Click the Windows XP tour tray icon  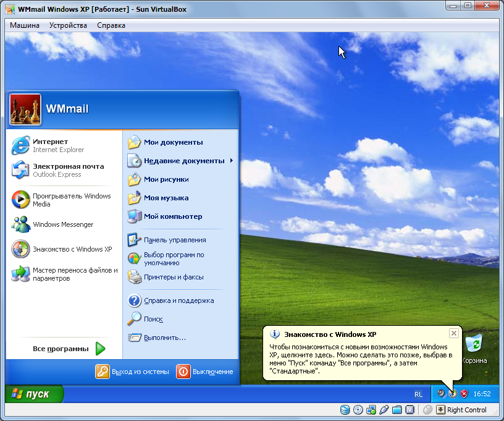coord(453,394)
